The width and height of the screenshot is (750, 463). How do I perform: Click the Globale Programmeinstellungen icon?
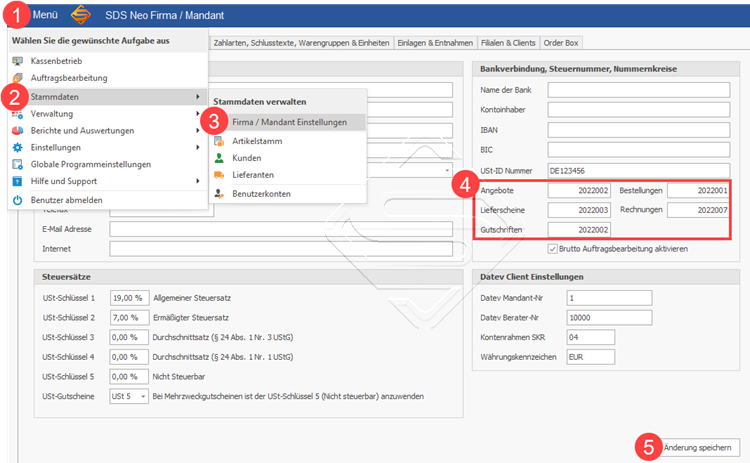click(18, 165)
